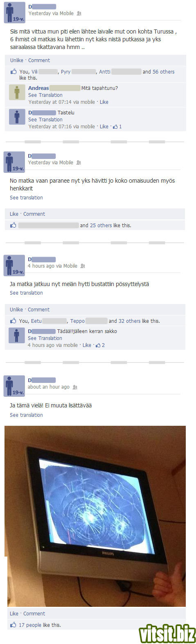The width and height of the screenshot is (196, 644).
Task: Like Andreas's 'Mitä tapahtunu?' comment
Action: click(x=104, y=102)
